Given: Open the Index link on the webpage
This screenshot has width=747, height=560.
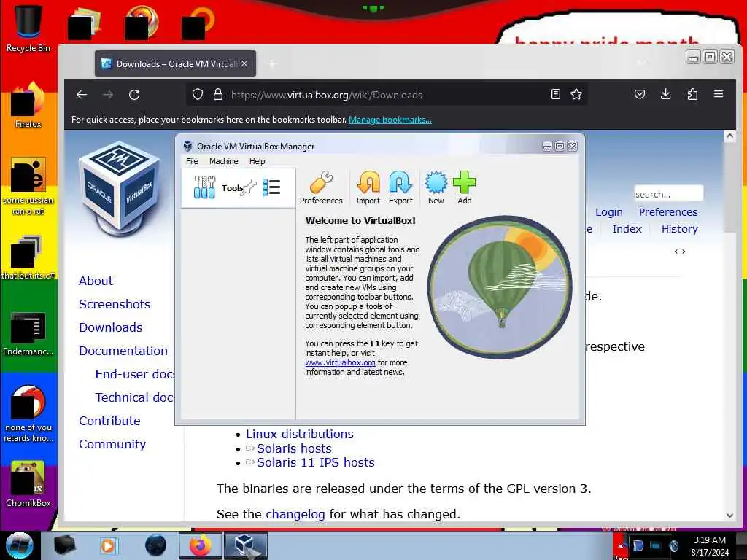Looking at the screenshot, I should [627, 228].
